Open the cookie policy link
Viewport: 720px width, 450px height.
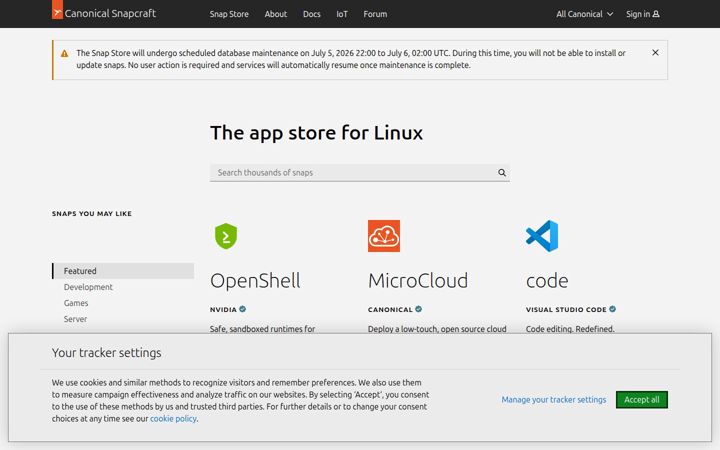(173, 419)
